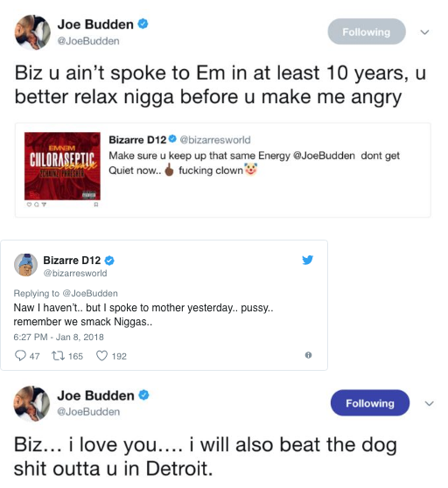
Task: Open the Replying to @JoeBudden link
Action: tap(66, 293)
